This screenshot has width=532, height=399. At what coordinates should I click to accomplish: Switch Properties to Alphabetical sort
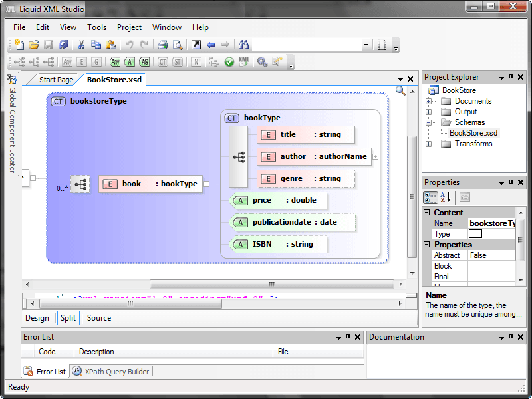click(x=445, y=198)
